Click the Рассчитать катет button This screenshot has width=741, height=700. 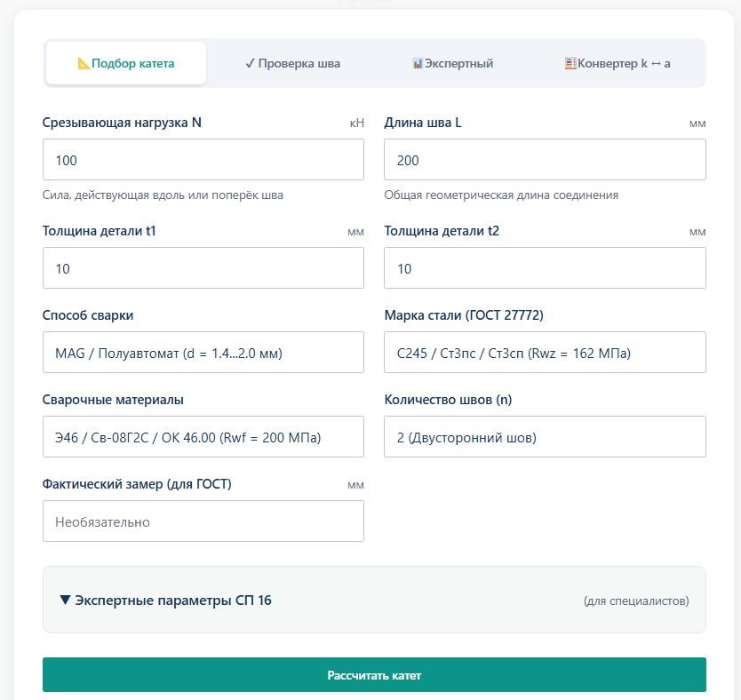(x=374, y=675)
